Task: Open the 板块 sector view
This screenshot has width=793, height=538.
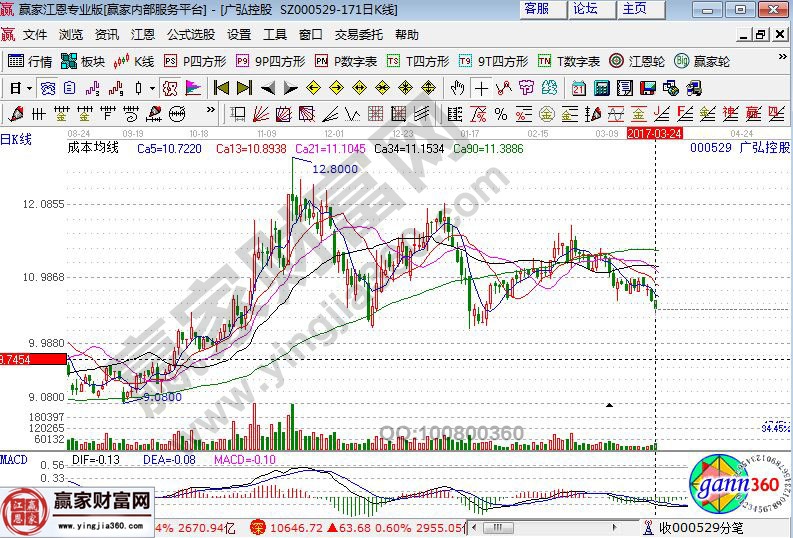Action: coord(84,61)
